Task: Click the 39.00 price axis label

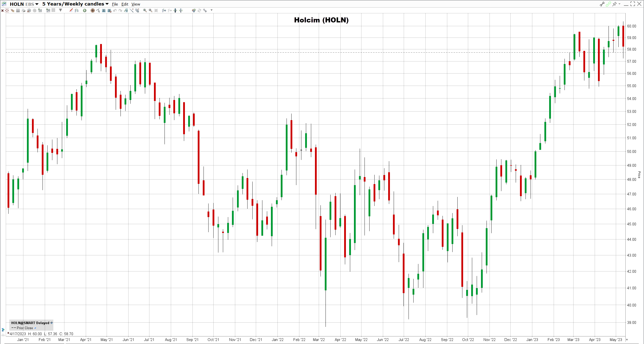Action: click(x=631, y=323)
